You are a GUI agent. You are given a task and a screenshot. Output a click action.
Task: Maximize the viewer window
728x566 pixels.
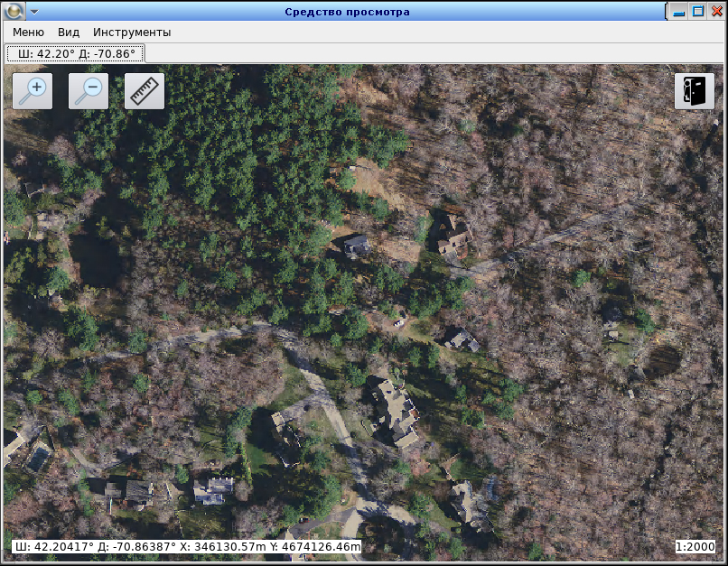coord(697,12)
